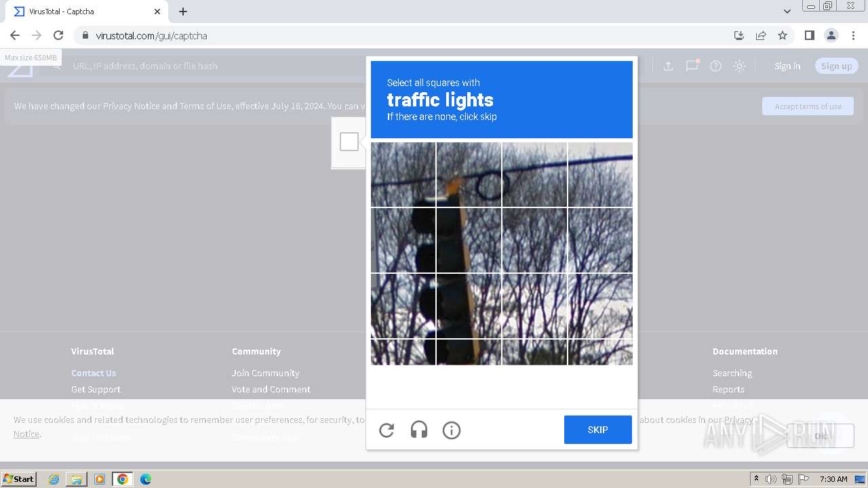Open VirusTotal notifications icon
Image resolution: width=868 pixels, height=488 pixels.
[x=692, y=66]
